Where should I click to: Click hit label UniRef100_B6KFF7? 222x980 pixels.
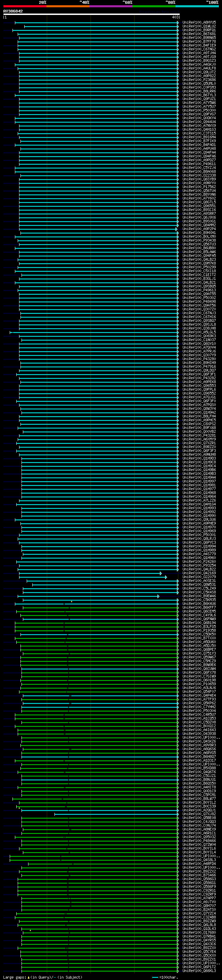coord(199,608)
